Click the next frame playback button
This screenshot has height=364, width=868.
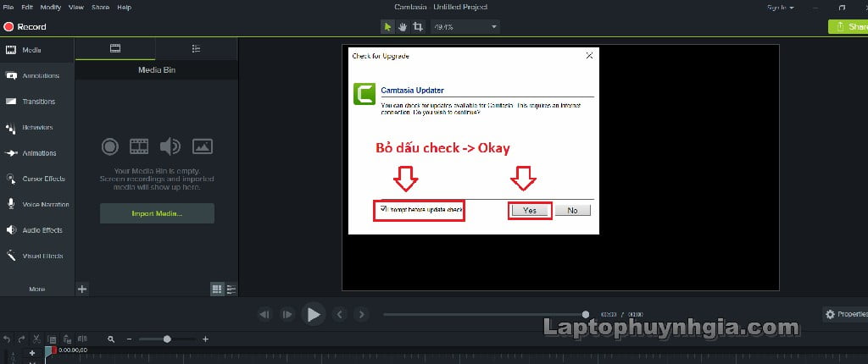click(287, 315)
